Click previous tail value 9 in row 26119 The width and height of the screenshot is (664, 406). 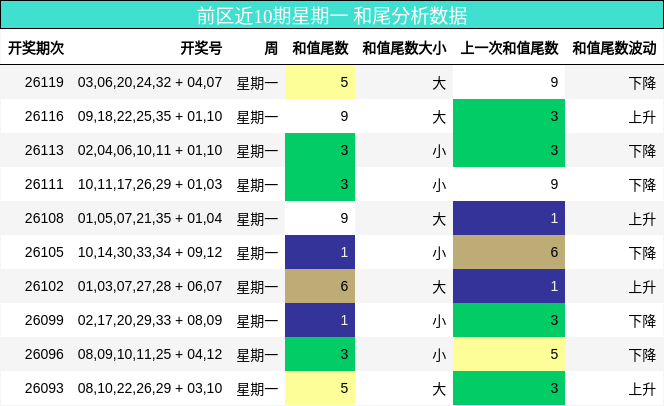[554, 82]
